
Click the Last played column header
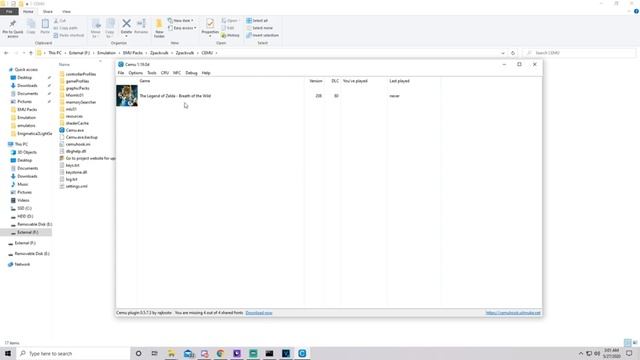coord(399,81)
